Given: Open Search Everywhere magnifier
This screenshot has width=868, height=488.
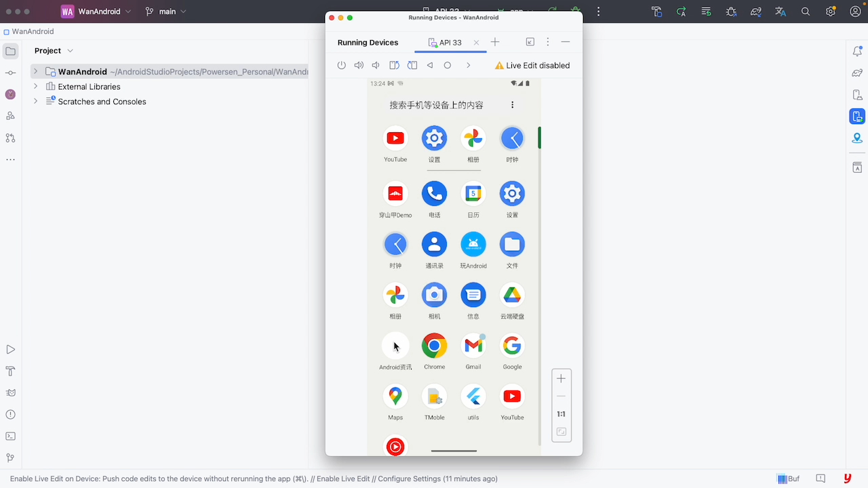Looking at the screenshot, I should (806, 12).
